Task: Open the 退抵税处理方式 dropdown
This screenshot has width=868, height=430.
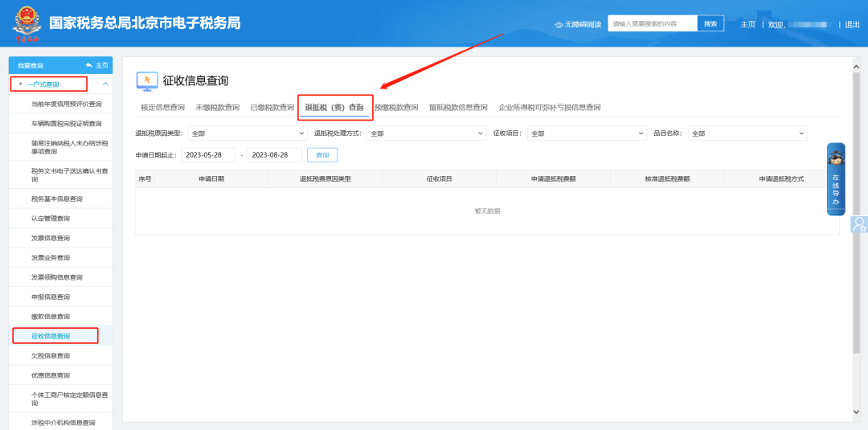Action: (x=426, y=133)
